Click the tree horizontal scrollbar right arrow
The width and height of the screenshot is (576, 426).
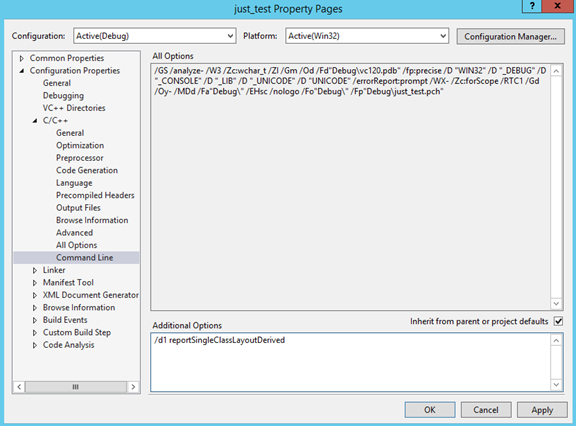pos(133,387)
